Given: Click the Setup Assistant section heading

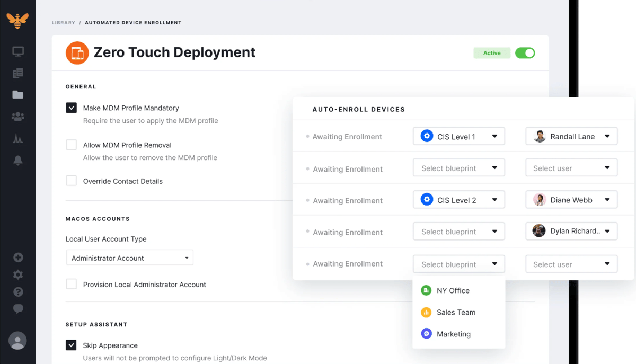Looking at the screenshot, I should click(96, 324).
